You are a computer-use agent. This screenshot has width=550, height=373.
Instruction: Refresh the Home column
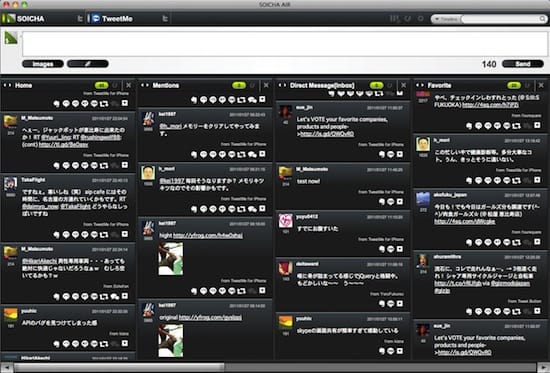[x=115, y=85]
